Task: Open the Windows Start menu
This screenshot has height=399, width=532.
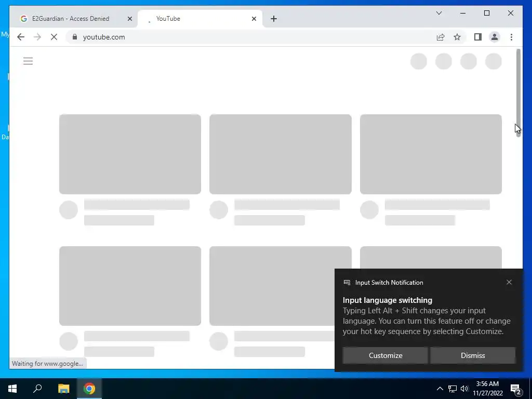Action: click(x=12, y=389)
